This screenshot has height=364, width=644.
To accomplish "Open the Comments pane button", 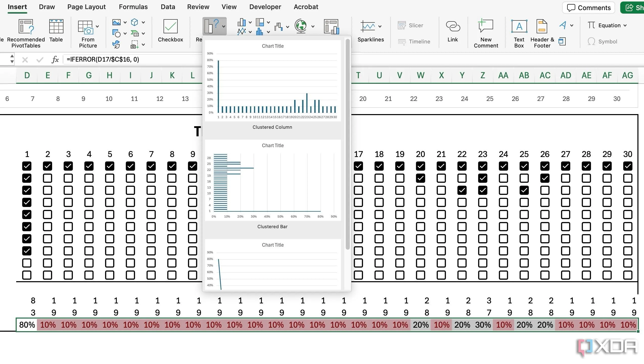I will tap(588, 8).
